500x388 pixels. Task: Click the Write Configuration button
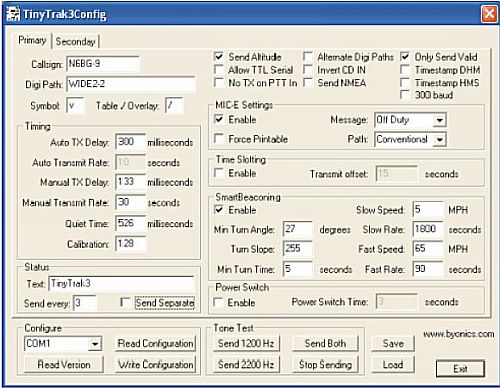point(155,365)
